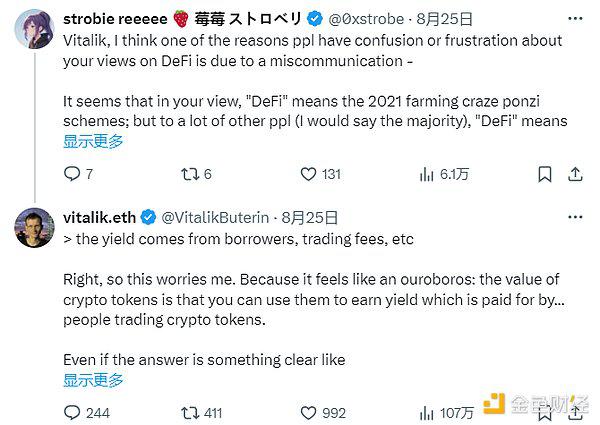Screen dimensions: 600x425
Task: Open vitalik.eth's profile avatar
Action: [33, 229]
